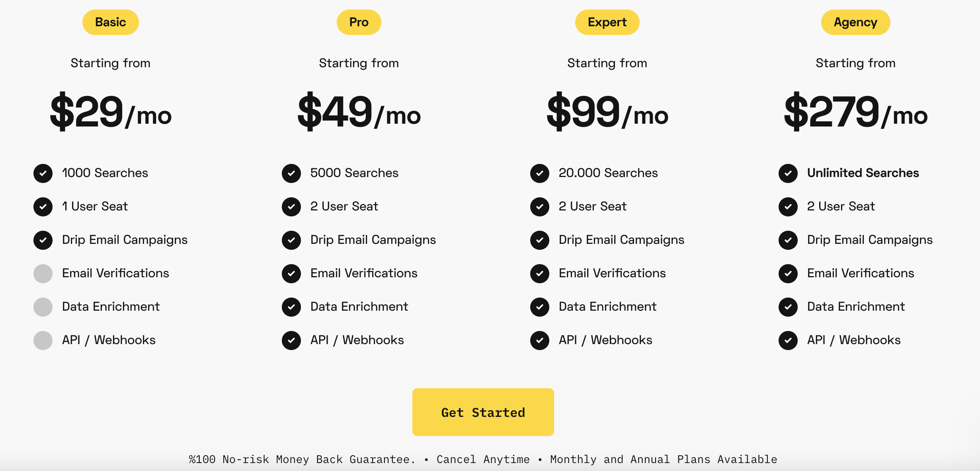Pick the Agency plan badge

(x=855, y=22)
